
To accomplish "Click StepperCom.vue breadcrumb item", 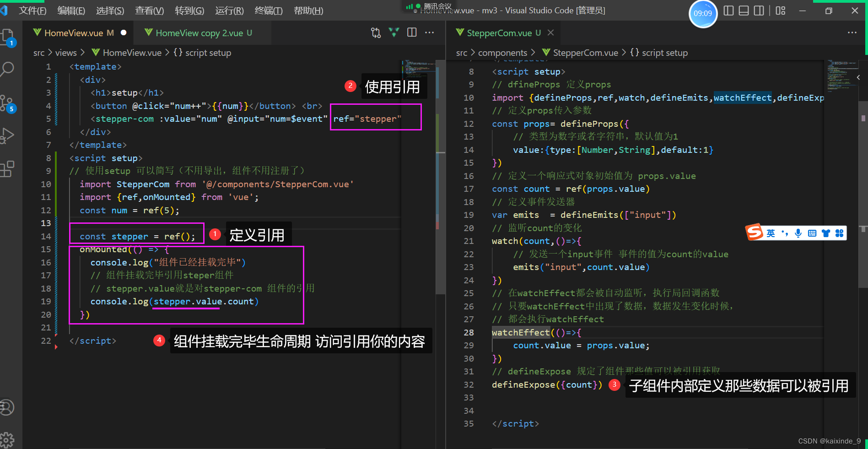I will (x=585, y=53).
